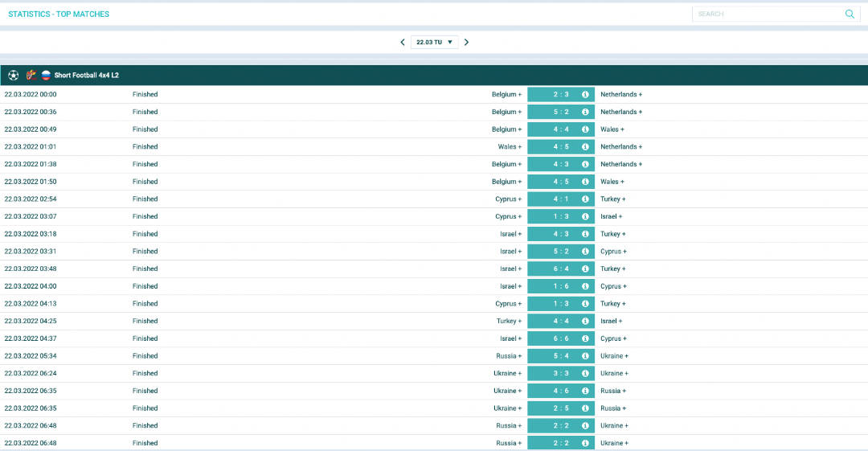Viewport: 868px width, 451px height.
Task: Open Wales team link in 00:49 match
Action: (612, 129)
